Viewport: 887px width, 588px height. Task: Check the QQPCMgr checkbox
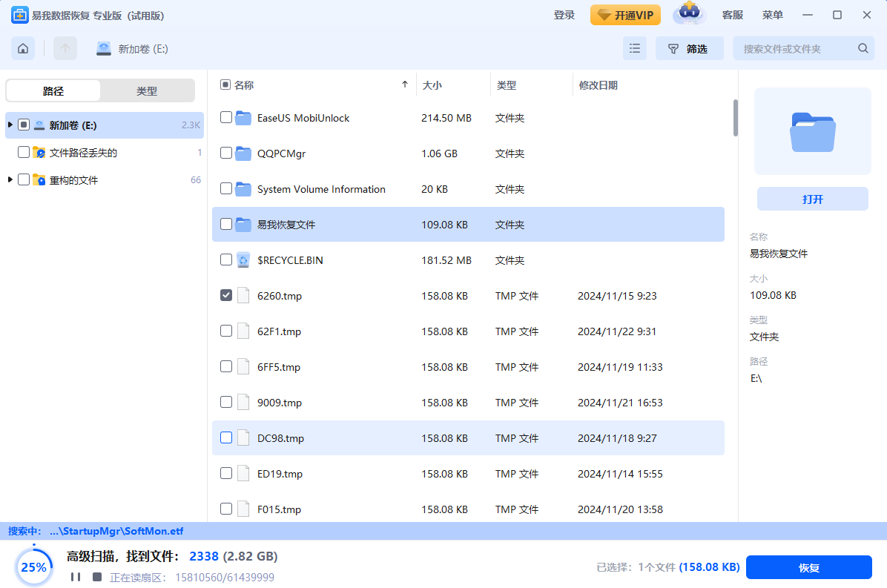point(225,153)
